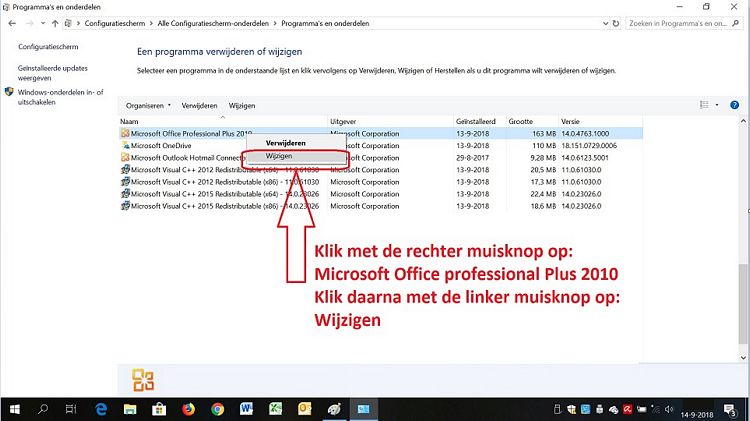This screenshot has width=750, height=421.
Task: Open the help question mark icon
Action: coord(734,105)
